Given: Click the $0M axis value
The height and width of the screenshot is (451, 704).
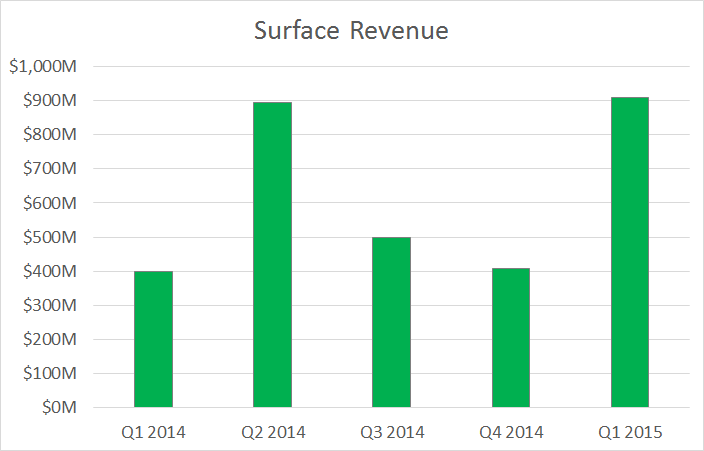Looking at the screenshot, I should point(56,408).
